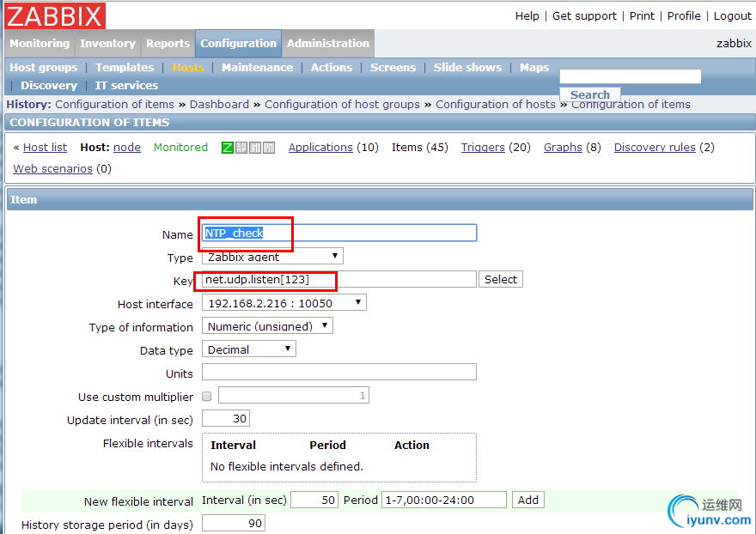Open Screens submenu
756x534 pixels.
click(x=393, y=68)
